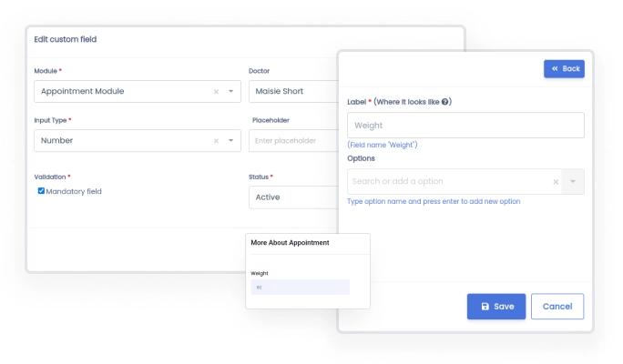623x364 pixels.
Task: Open the Doctor dropdown showing Maisie Short
Action: pos(291,91)
